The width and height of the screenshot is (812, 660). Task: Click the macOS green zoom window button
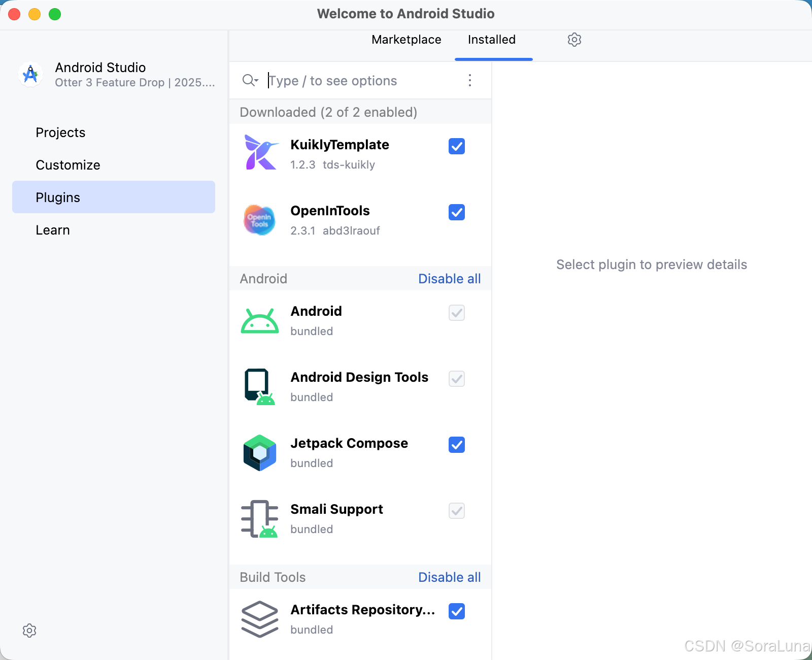pyautogui.click(x=55, y=14)
